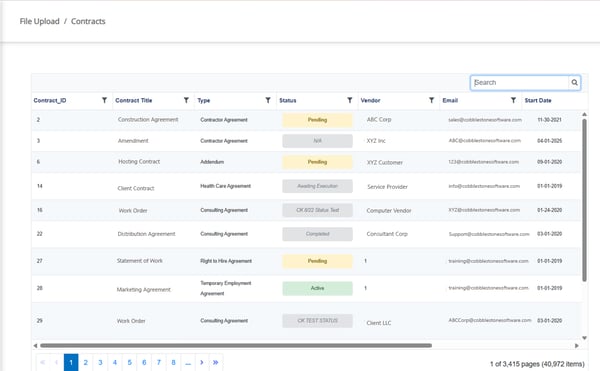Open filter for Contract Title column

pos(186,100)
